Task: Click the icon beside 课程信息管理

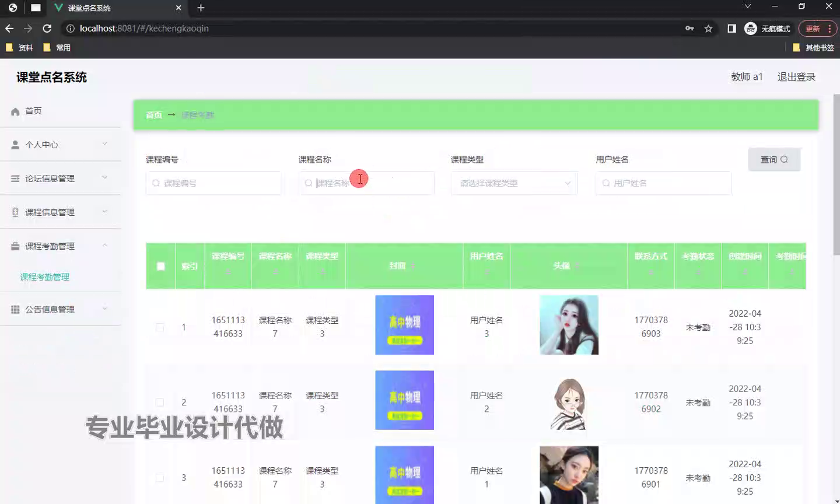Action: click(15, 212)
